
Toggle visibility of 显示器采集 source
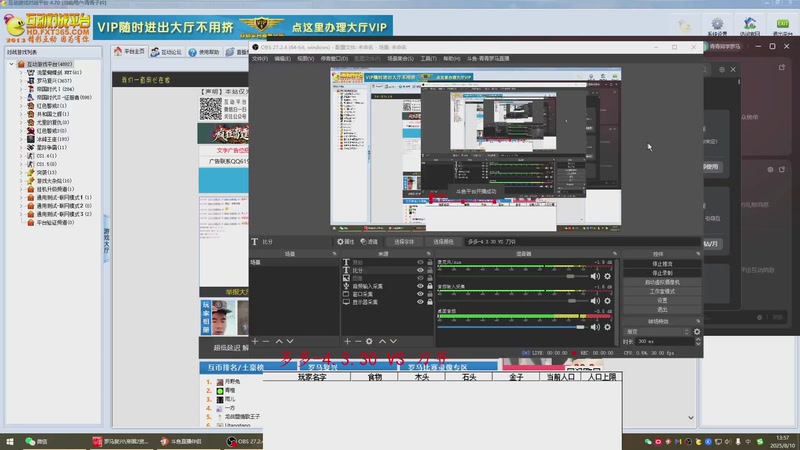[420, 302]
